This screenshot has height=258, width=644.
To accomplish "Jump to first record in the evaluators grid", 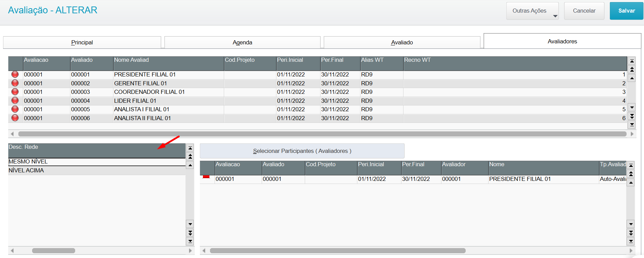I will tap(631, 166).
